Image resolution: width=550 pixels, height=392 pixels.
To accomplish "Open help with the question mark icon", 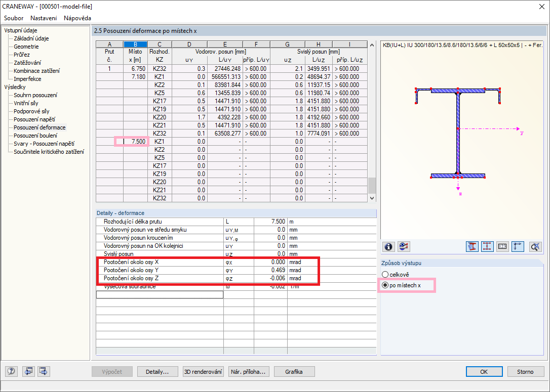I will (11, 371).
